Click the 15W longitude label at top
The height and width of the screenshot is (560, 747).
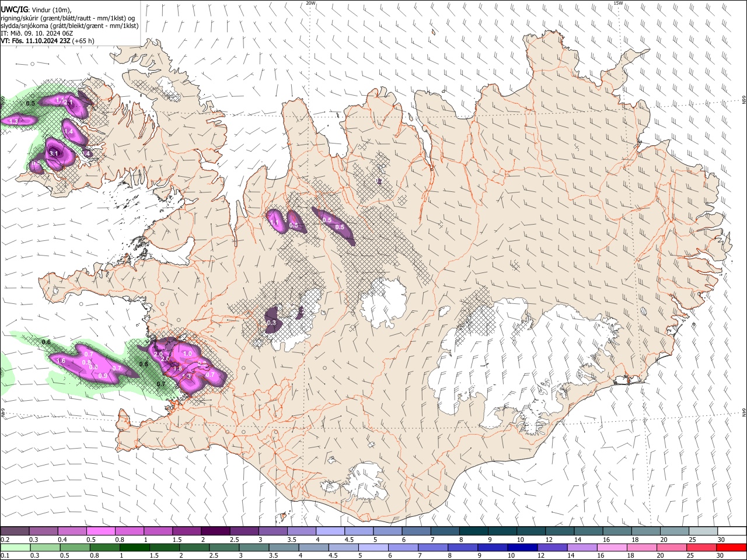(618, 3)
